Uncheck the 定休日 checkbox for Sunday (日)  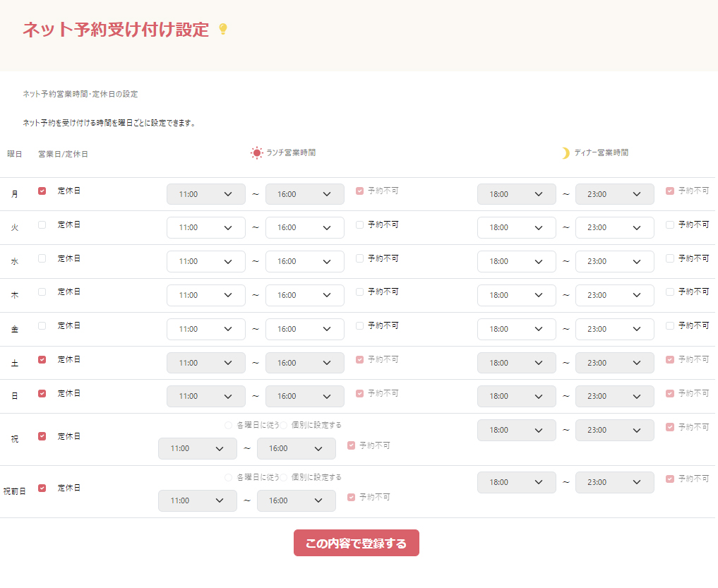pyautogui.click(x=42, y=393)
